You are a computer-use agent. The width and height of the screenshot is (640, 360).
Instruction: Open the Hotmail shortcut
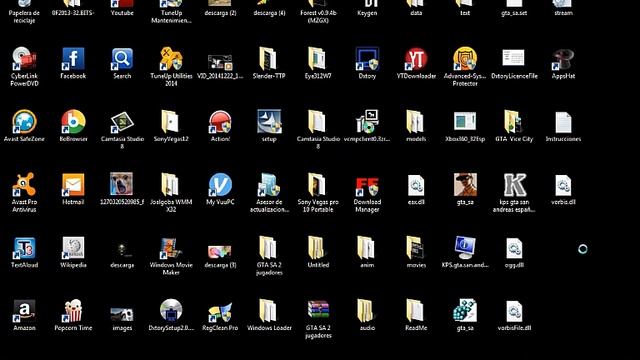pyautogui.click(x=73, y=185)
